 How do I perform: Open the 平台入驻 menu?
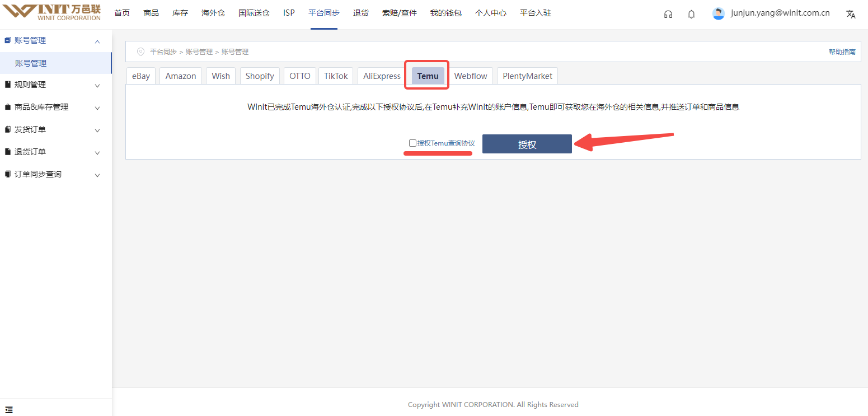536,13
